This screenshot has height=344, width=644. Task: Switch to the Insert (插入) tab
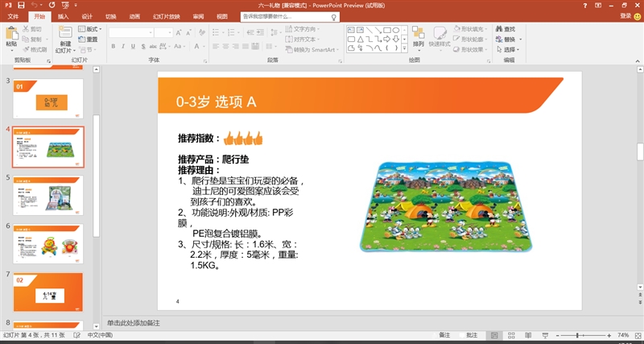tap(64, 17)
